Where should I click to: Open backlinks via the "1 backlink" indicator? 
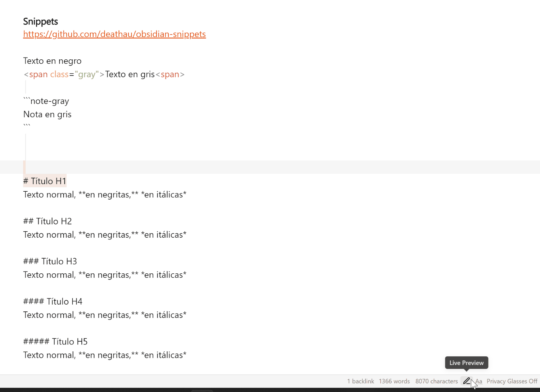coord(360,381)
